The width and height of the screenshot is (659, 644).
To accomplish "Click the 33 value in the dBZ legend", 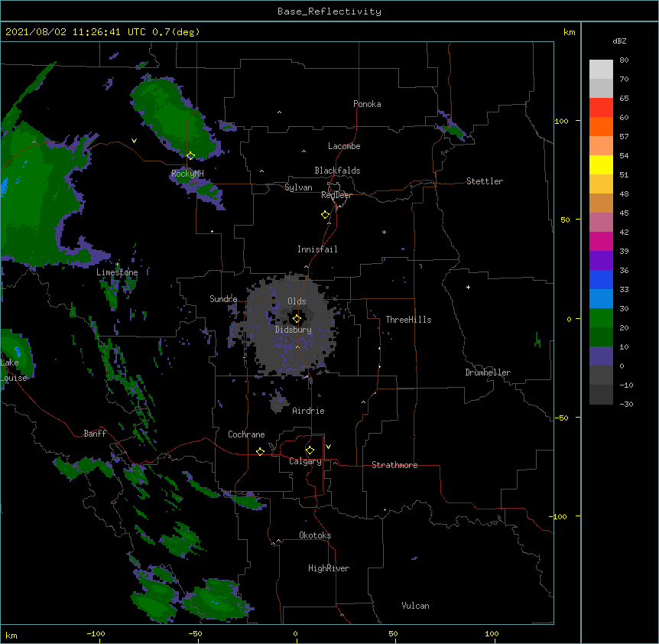I will point(624,290).
